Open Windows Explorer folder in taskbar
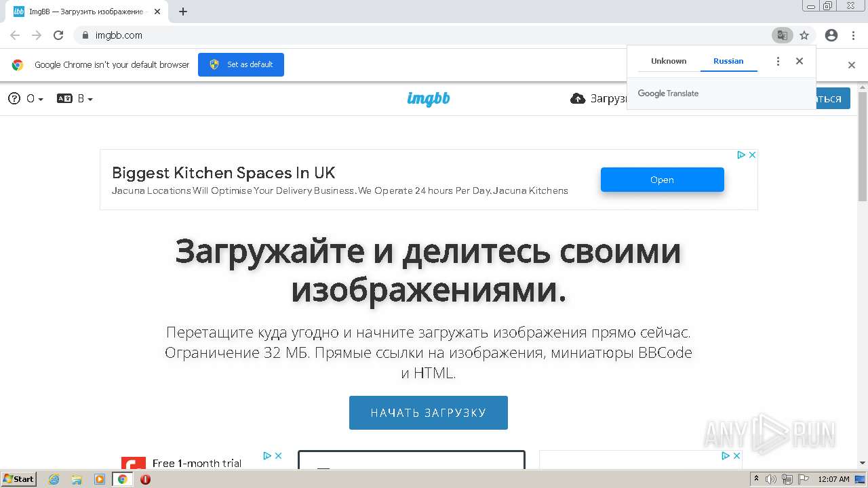 pos(77,479)
